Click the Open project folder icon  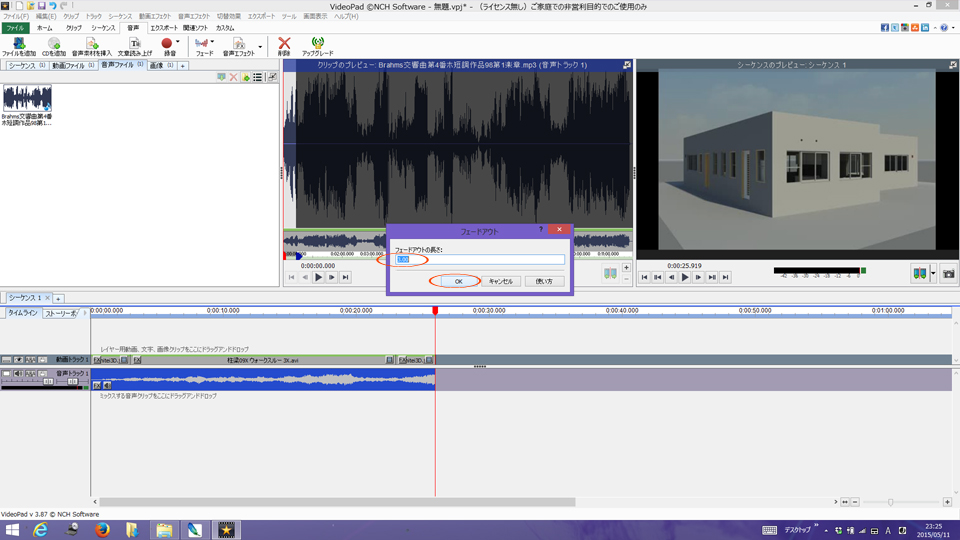tap(31, 6)
